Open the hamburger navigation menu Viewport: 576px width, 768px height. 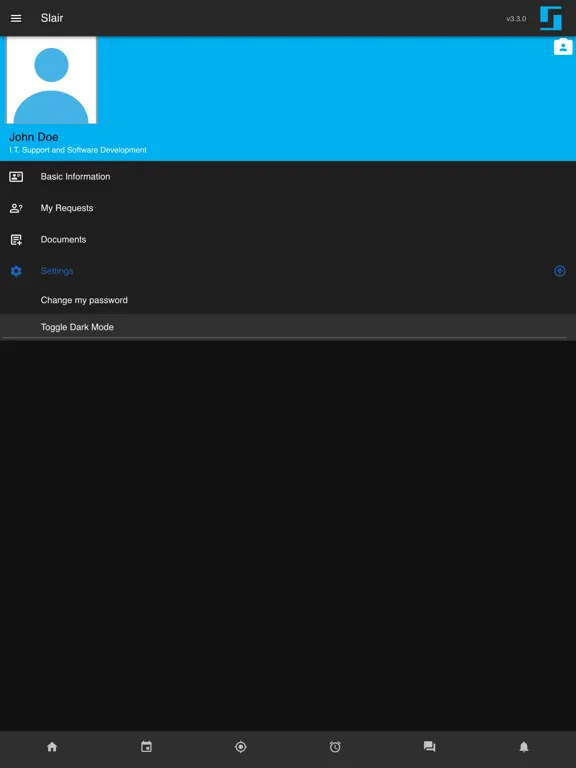[16, 18]
